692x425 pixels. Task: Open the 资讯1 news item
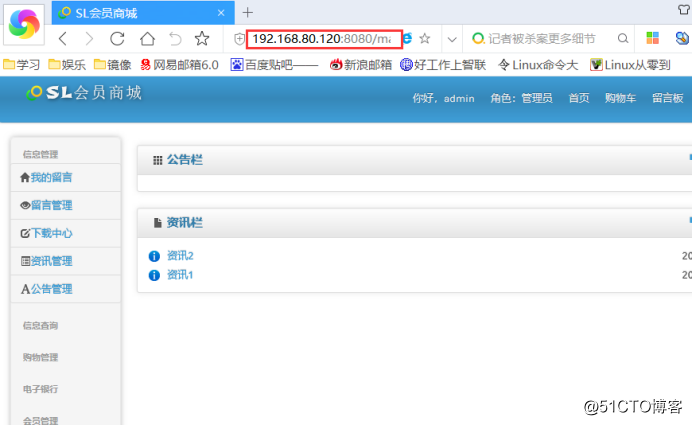pos(180,275)
